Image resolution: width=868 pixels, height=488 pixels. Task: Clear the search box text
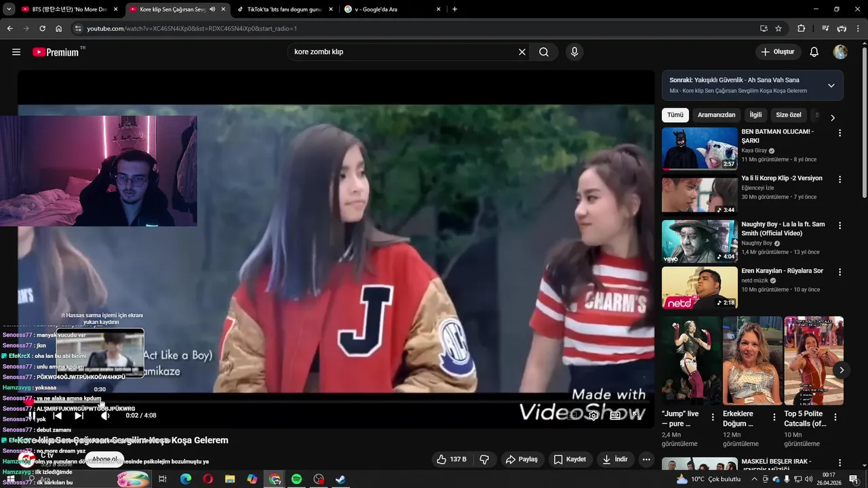pyautogui.click(x=522, y=52)
